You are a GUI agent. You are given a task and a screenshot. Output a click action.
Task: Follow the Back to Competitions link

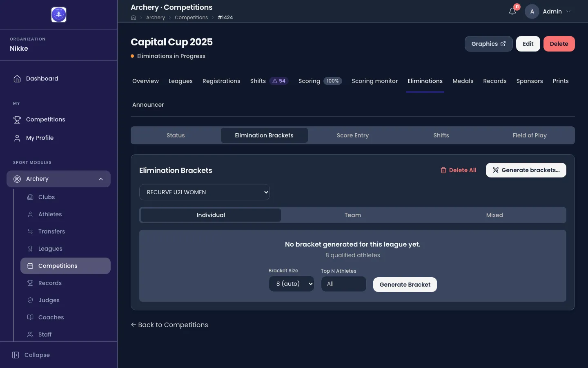(169, 325)
